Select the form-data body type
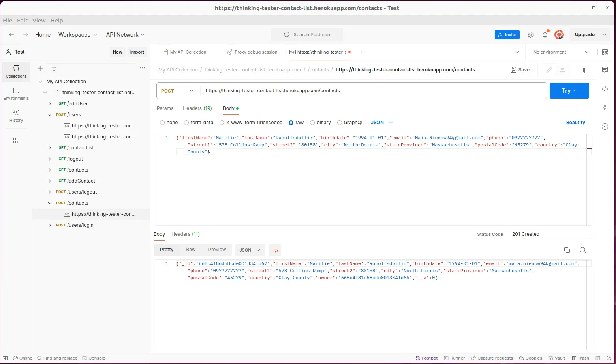Image resolution: width=616 pixels, height=364 pixels. coord(186,123)
